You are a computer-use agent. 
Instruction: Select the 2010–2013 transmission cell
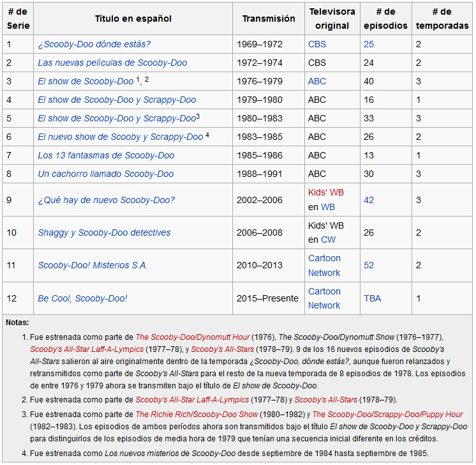point(269,266)
